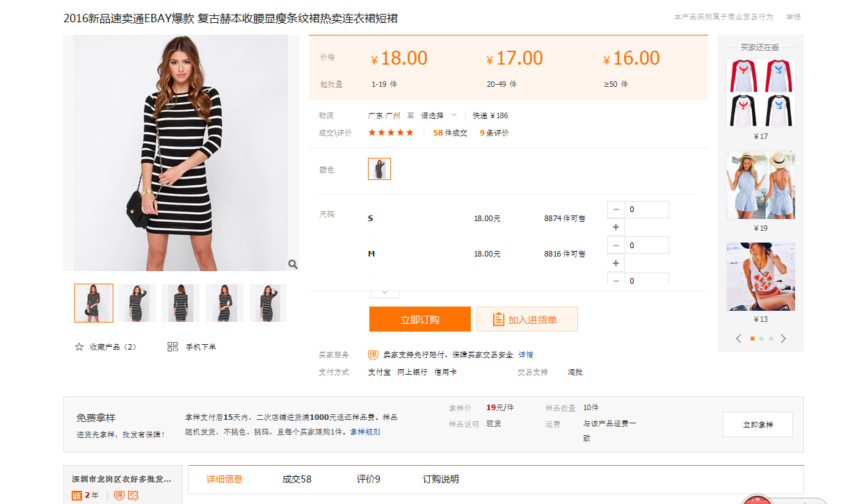Screen dimensions: 850x504
Task: Click the 立即订购 order button
Action: (x=419, y=320)
